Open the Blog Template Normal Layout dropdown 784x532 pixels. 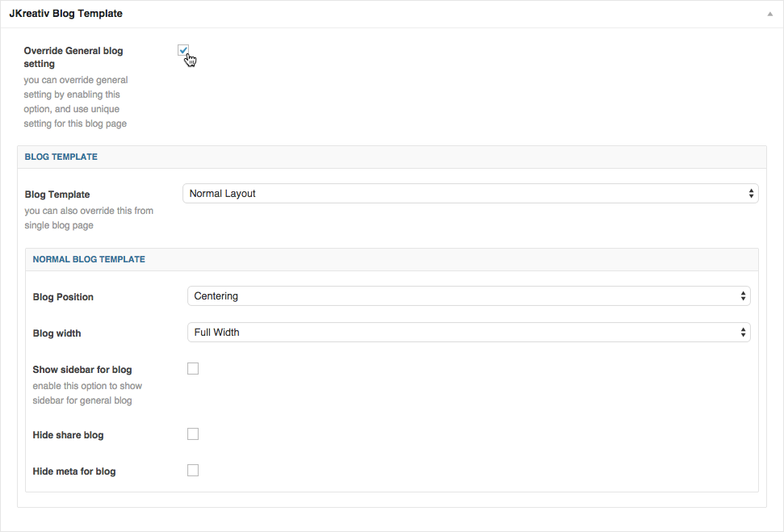(471, 194)
